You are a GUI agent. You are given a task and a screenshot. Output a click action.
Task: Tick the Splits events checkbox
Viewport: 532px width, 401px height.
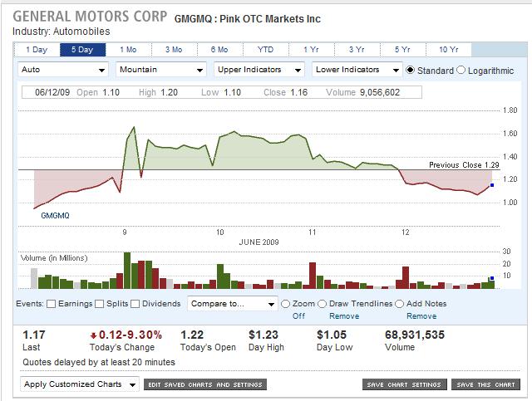pos(100,304)
